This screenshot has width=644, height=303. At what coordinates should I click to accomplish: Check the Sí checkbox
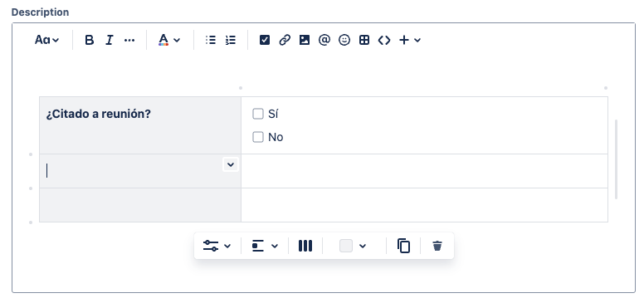click(258, 114)
